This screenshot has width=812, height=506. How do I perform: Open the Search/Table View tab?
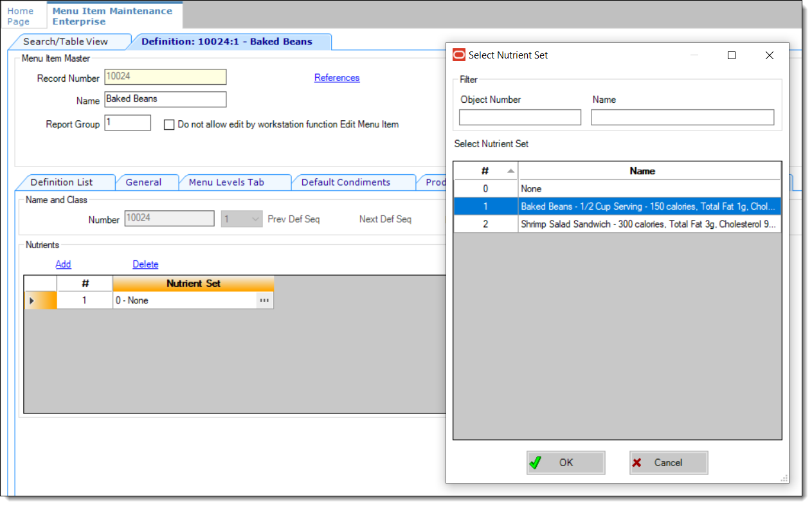pos(66,42)
